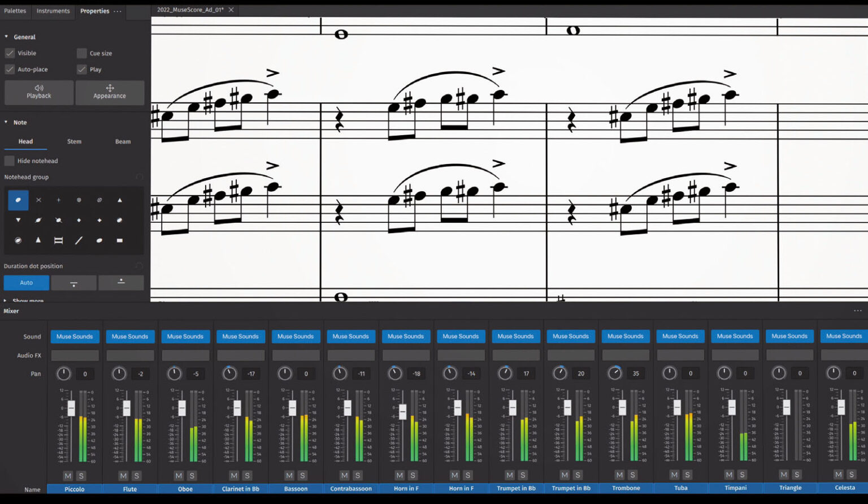Switch to the Palettes tab
This screenshot has width=868, height=504.
click(x=15, y=11)
